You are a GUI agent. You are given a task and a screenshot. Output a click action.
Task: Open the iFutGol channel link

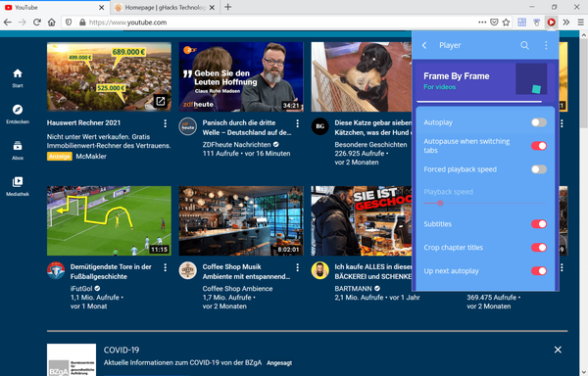81,289
